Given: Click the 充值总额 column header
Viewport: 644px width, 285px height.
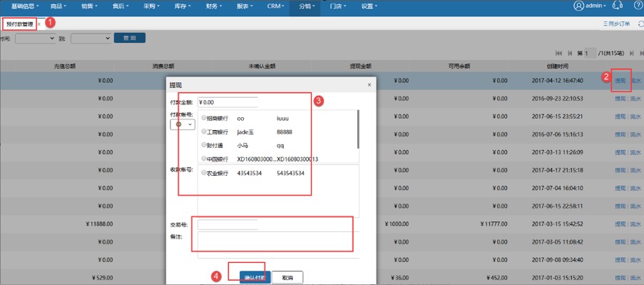Looking at the screenshot, I should pos(65,66).
